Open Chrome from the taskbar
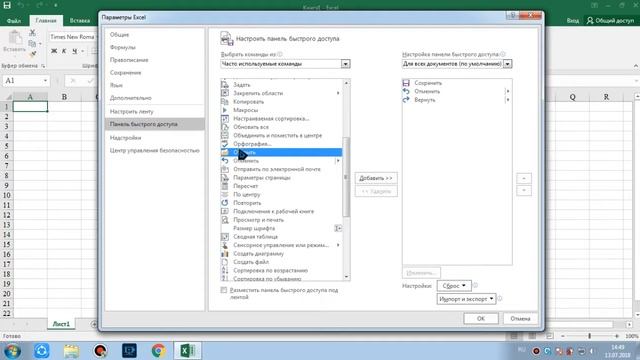The width and height of the screenshot is (640, 360). [159, 351]
